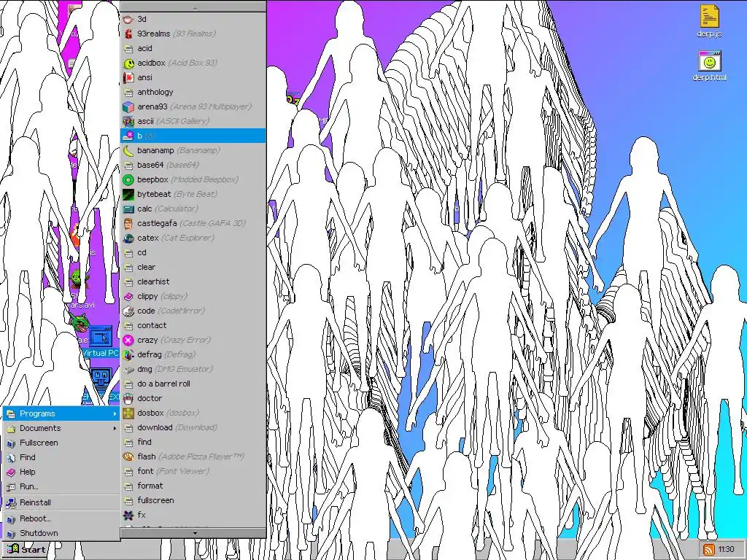Launch 'find' from programs list

click(x=193, y=443)
